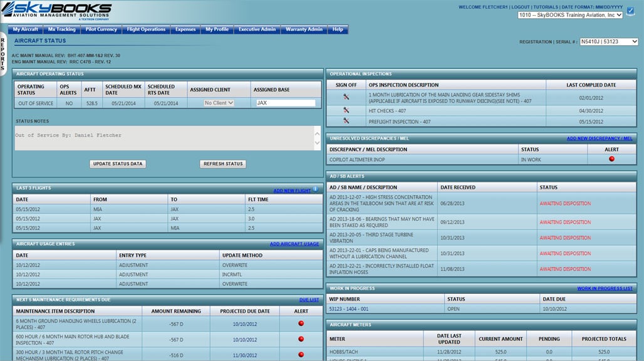Click red alert dot for 300 Hour Tail Rotor Pitch
This screenshot has height=361, width=644.
click(301, 355)
